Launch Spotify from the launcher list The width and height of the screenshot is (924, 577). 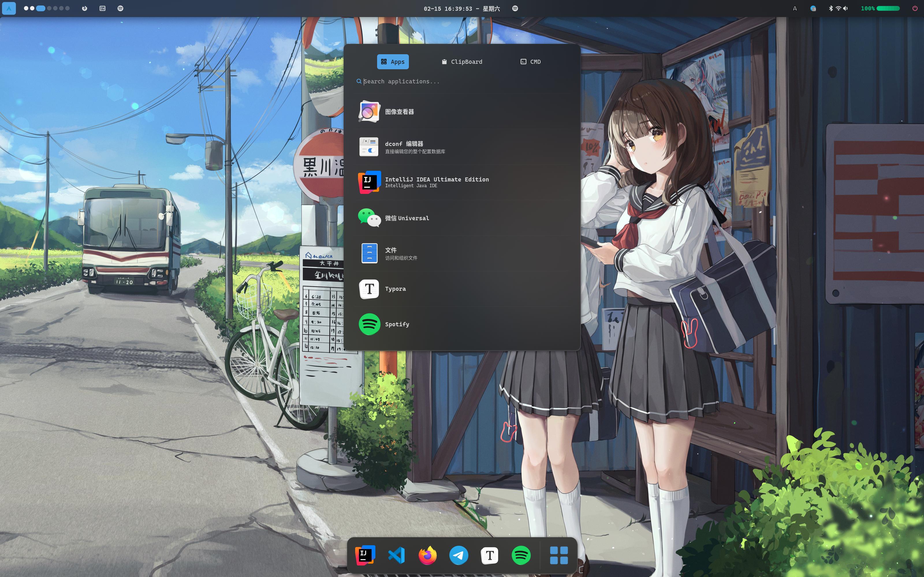click(397, 324)
